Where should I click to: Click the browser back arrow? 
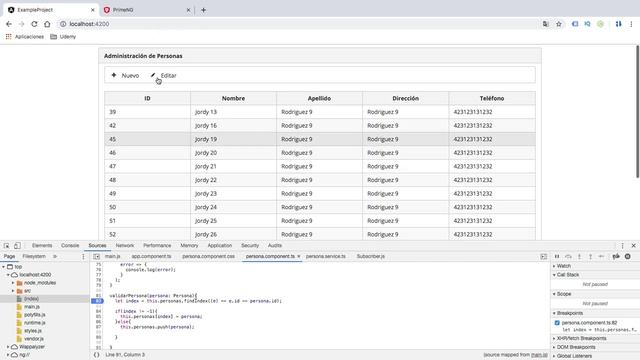9,24
